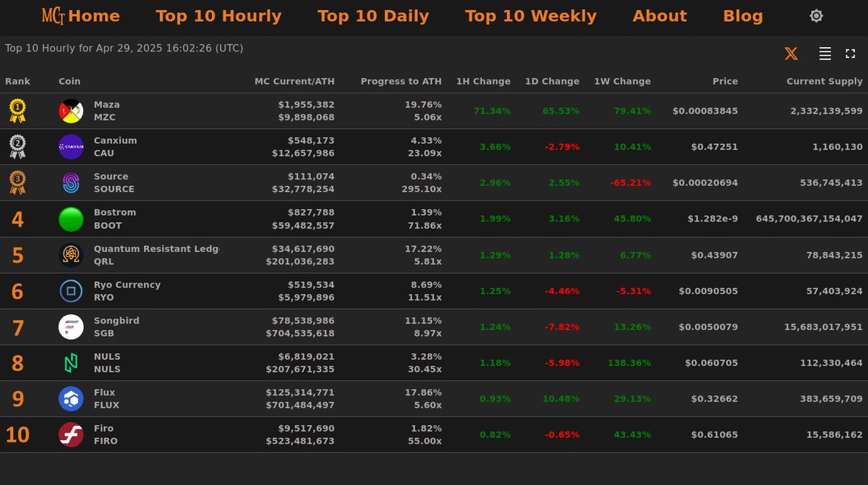Sort by MC Current/ATH column header
This screenshot has width=868, height=485.
tap(294, 82)
